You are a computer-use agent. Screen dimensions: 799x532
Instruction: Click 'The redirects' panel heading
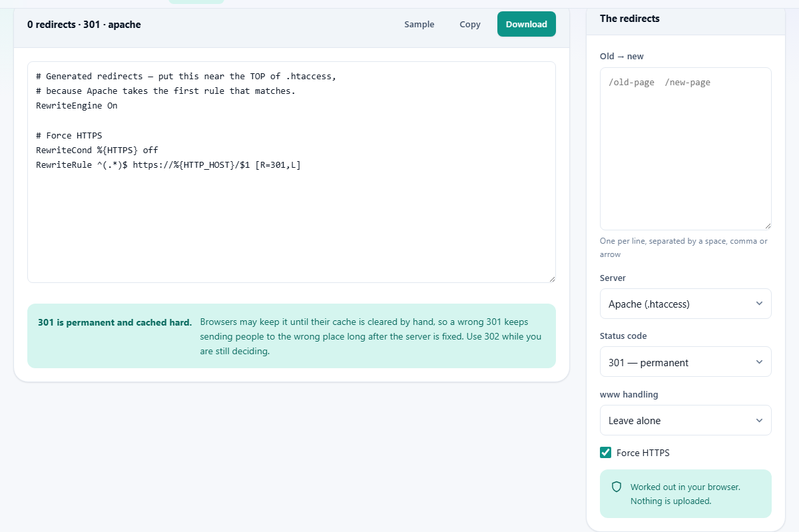click(x=630, y=19)
